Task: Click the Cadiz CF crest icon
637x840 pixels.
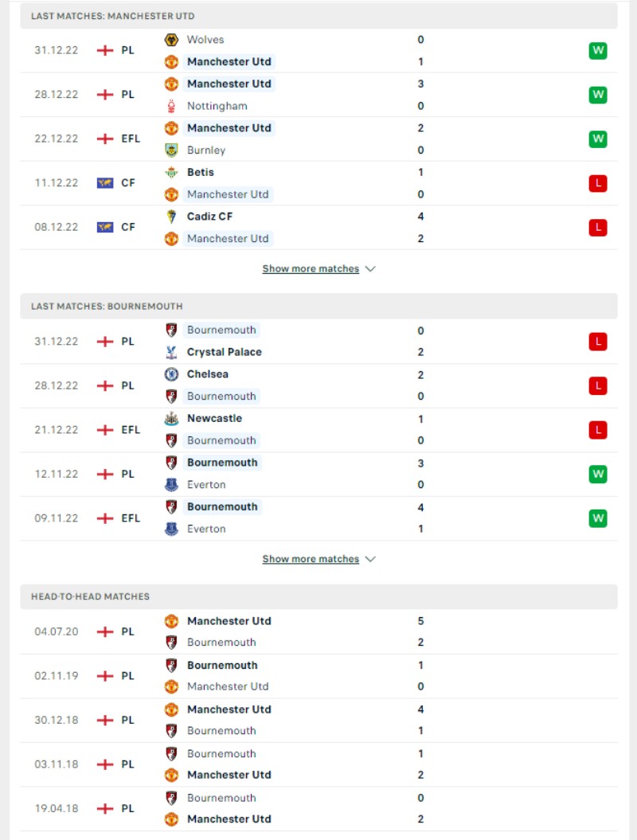Action: point(171,217)
